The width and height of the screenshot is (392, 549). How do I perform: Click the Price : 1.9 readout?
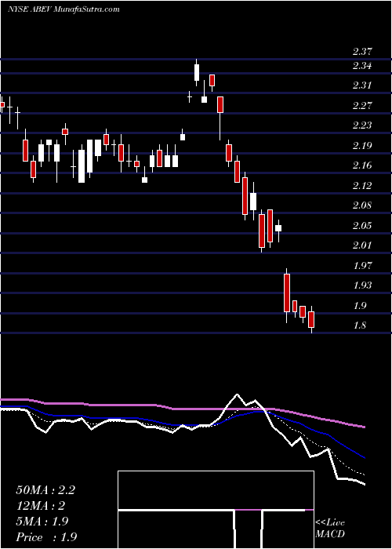[x=46, y=537]
